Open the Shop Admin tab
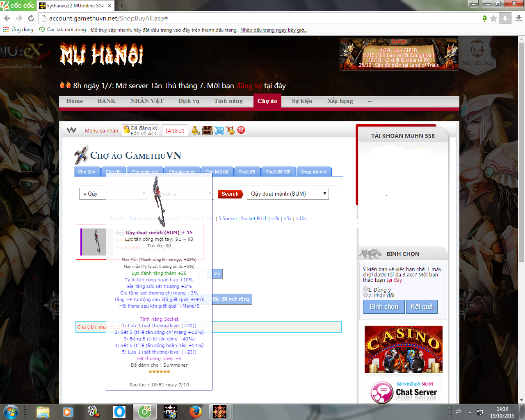Viewport: 525px width, 420px height. pyautogui.click(x=313, y=172)
